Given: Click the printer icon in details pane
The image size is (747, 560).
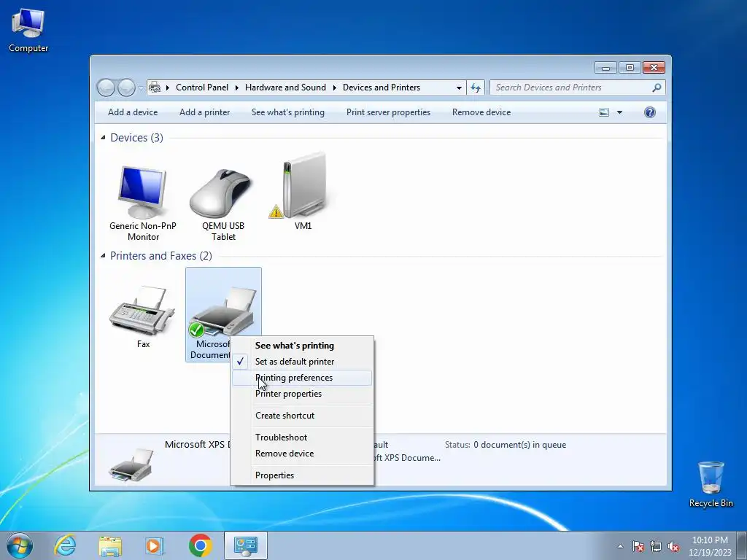Looking at the screenshot, I should pyautogui.click(x=130, y=464).
